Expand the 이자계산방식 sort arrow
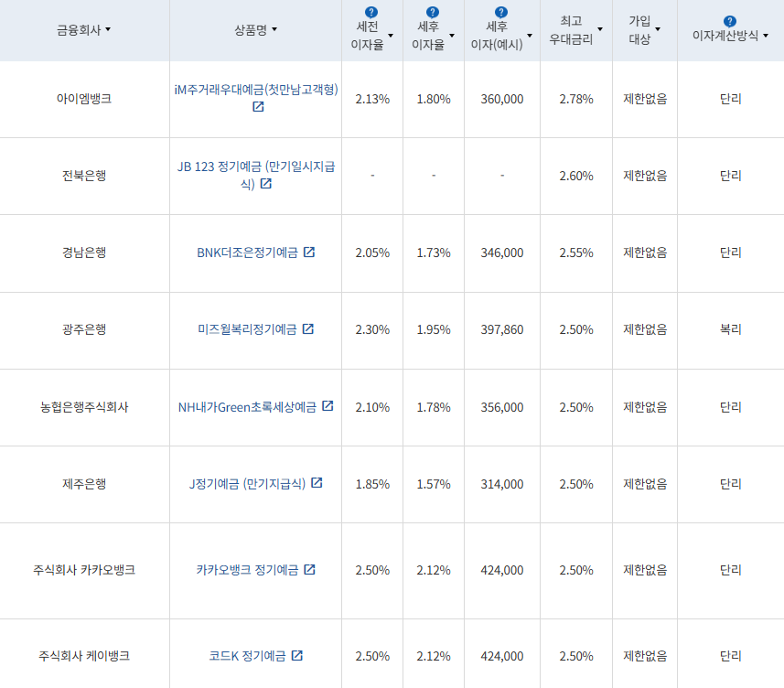The height and width of the screenshot is (688, 784). coord(765,35)
